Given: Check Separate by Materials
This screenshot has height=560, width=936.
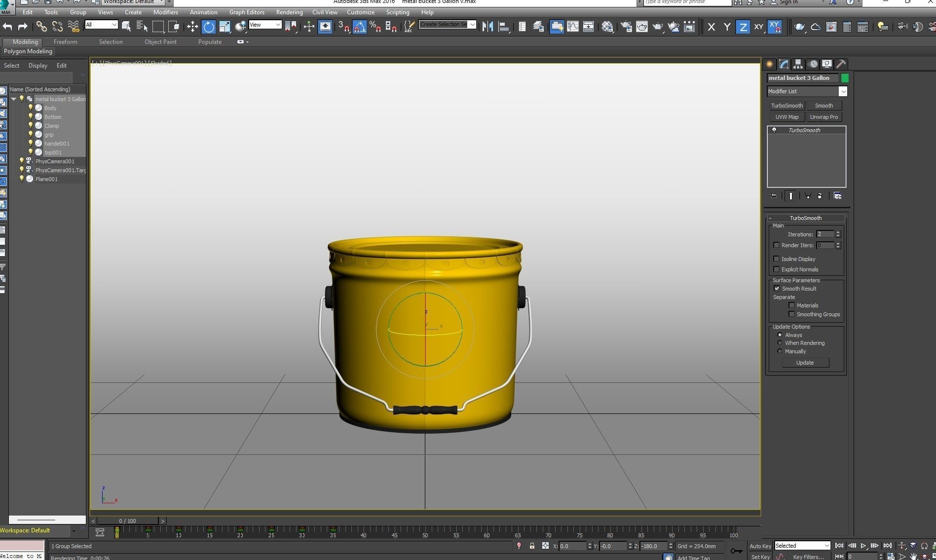Looking at the screenshot, I should point(791,305).
